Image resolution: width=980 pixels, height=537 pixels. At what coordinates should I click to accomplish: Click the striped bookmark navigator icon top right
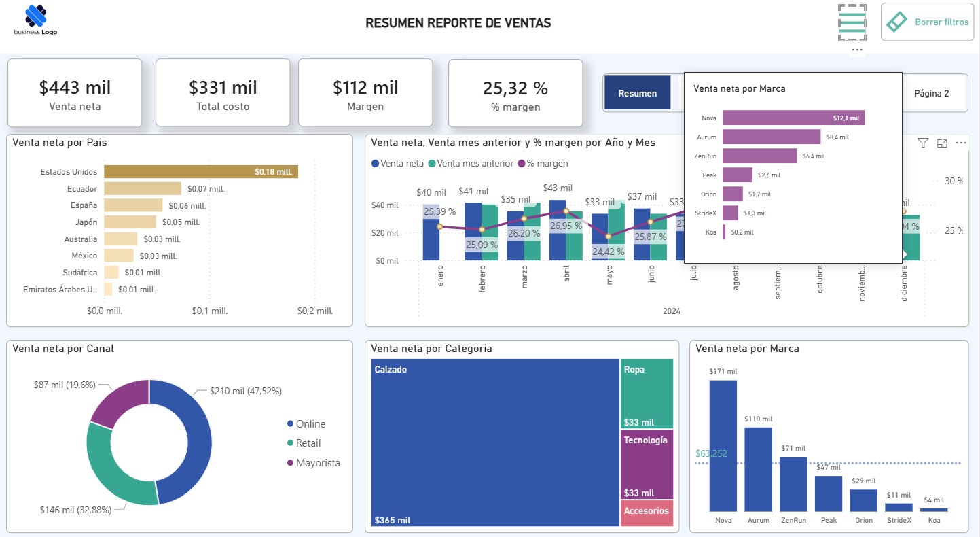(852, 22)
